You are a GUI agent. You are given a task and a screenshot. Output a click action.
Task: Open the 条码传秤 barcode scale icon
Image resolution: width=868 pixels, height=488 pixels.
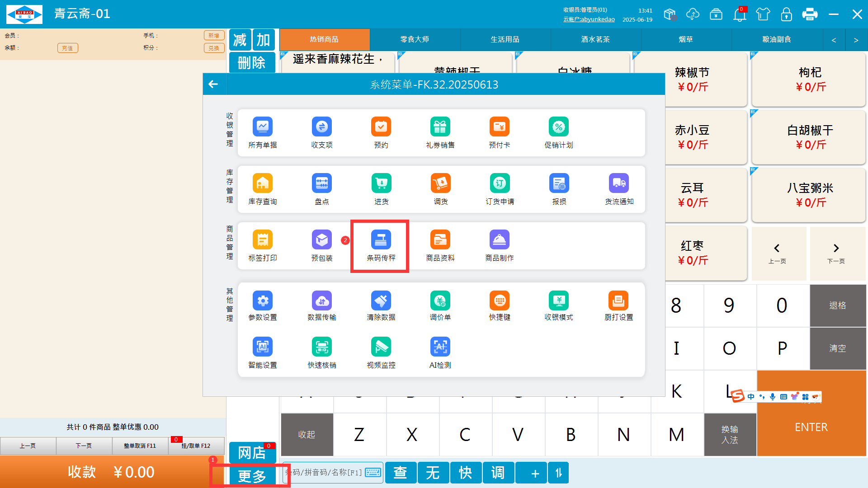pyautogui.click(x=381, y=240)
